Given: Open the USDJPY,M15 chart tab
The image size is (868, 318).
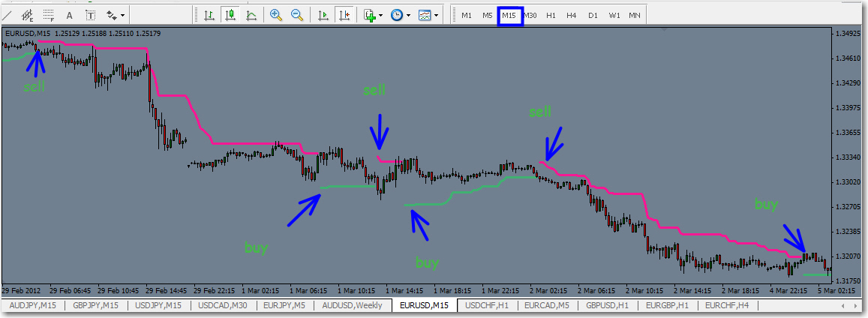Looking at the screenshot, I should [158, 304].
